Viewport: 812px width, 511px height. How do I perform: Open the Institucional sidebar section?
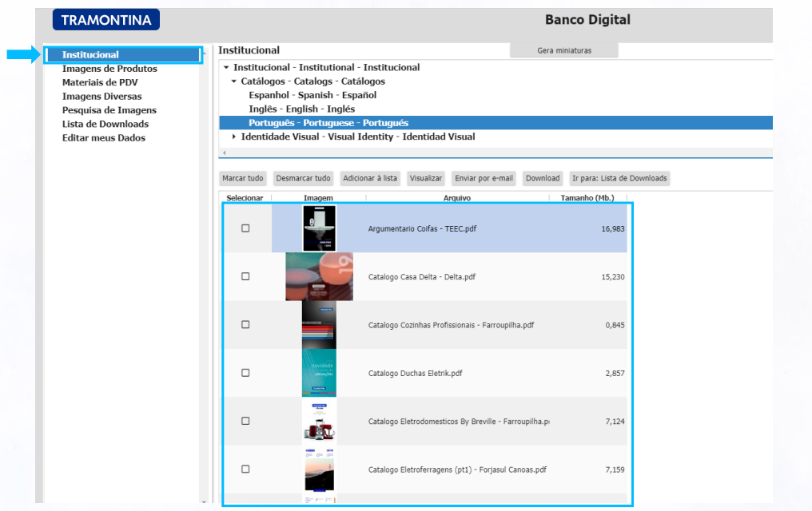click(x=123, y=55)
